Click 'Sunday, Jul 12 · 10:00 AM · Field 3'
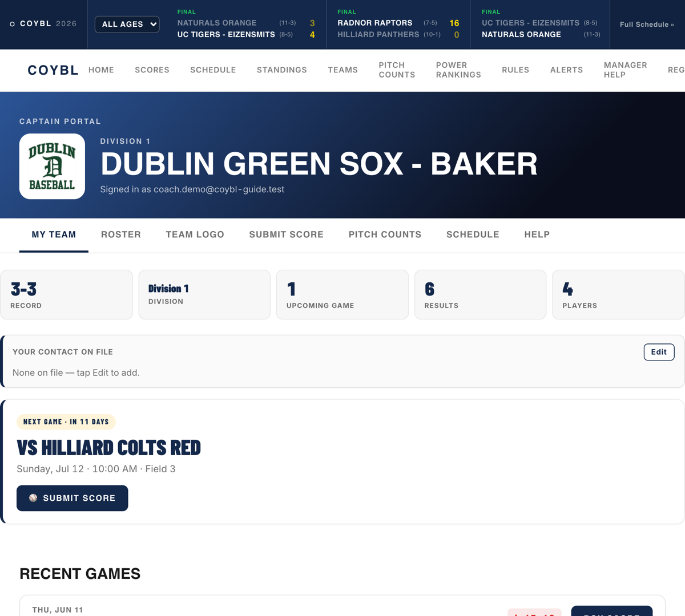 tap(96, 469)
